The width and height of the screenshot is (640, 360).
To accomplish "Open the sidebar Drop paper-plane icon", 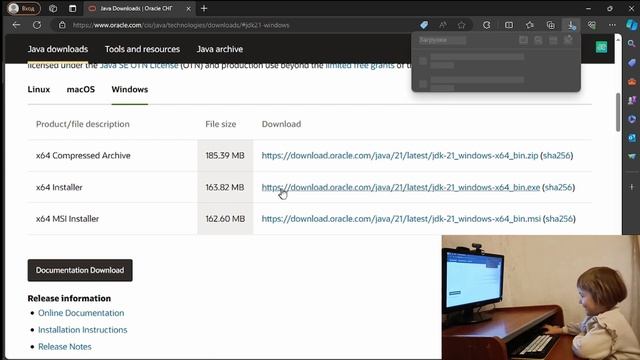I will (632, 157).
